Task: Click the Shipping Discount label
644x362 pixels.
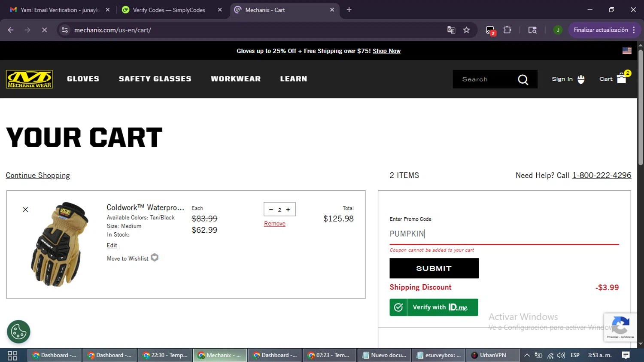Action: tap(420, 287)
